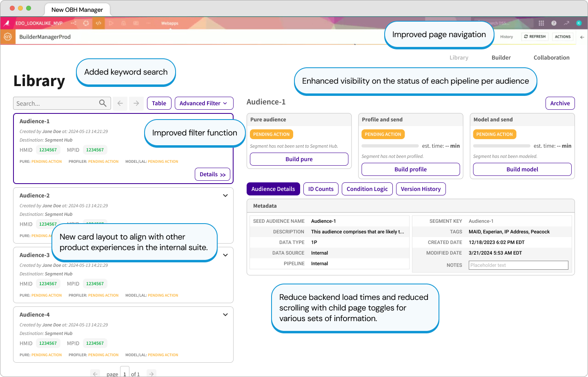Open the more options ellipsis in the orange toolbar
588x377 pixels.
coord(149,23)
